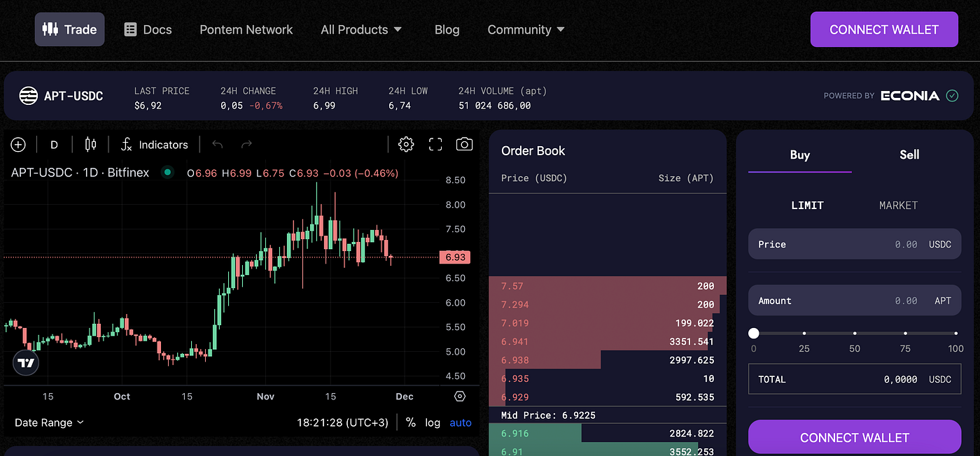The height and width of the screenshot is (456, 980).
Task: Select the 6.938 ask order row
Action: coord(608,360)
